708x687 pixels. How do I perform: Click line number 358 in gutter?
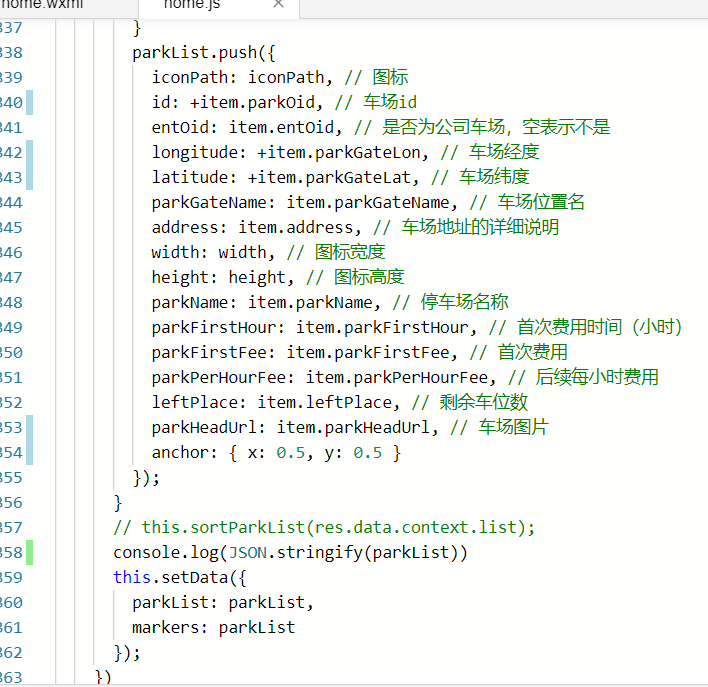coord(11,552)
